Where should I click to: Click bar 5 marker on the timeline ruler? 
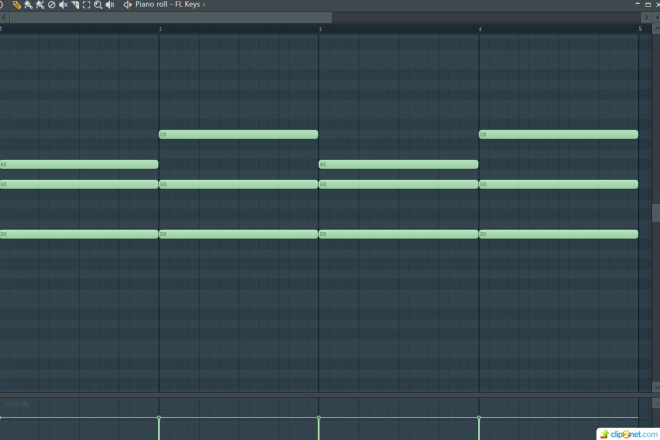pyautogui.click(x=640, y=29)
